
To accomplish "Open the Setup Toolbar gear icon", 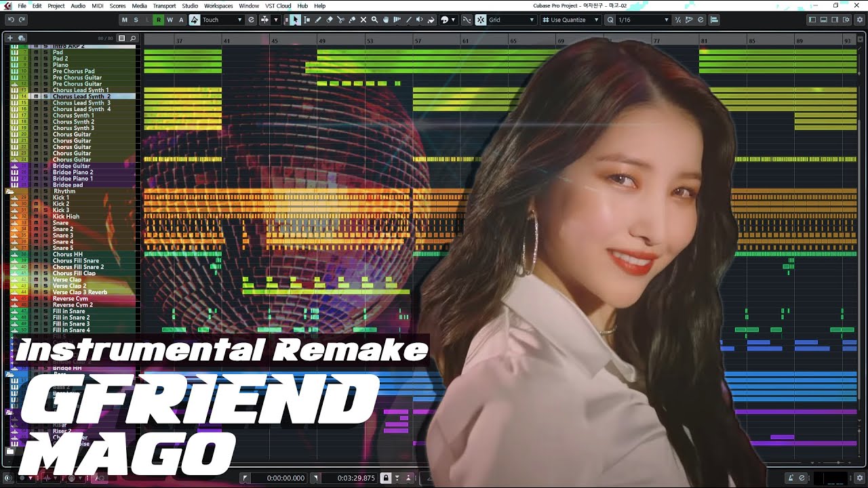I will [859, 20].
